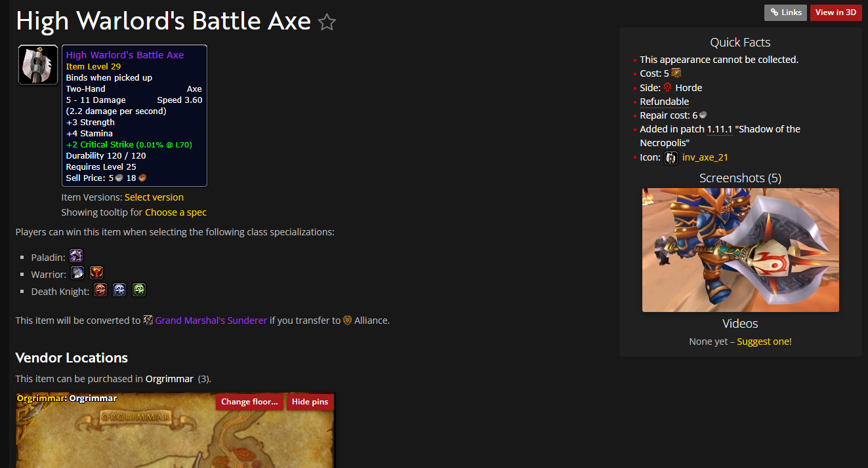Open the Choose a spec dropdown
868x468 pixels.
pyautogui.click(x=176, y=212)
